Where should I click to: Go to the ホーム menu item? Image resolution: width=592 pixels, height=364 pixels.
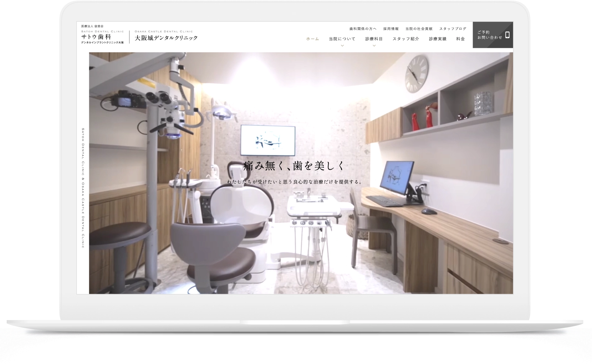pos(312,39)
